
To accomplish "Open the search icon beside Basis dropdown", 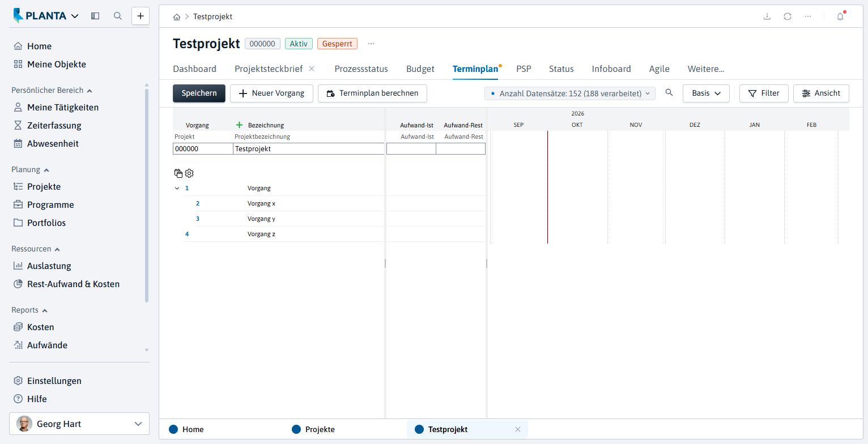I will pos(669,93).
